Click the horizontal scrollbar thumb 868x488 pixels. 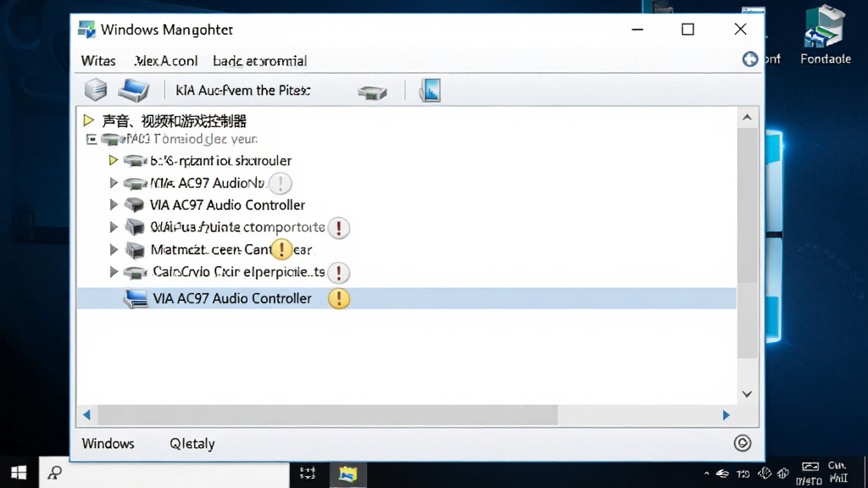pyautogui.click(x=327, y=415)
